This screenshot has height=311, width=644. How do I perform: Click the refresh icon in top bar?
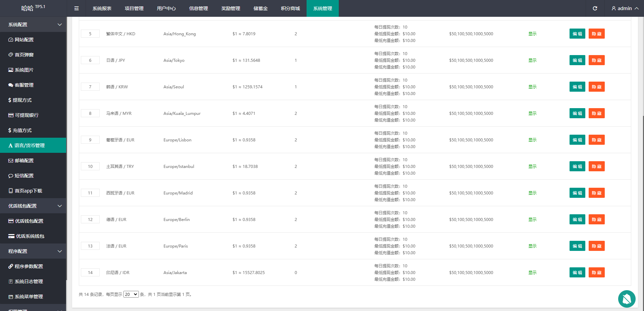[x=595, y=8]
